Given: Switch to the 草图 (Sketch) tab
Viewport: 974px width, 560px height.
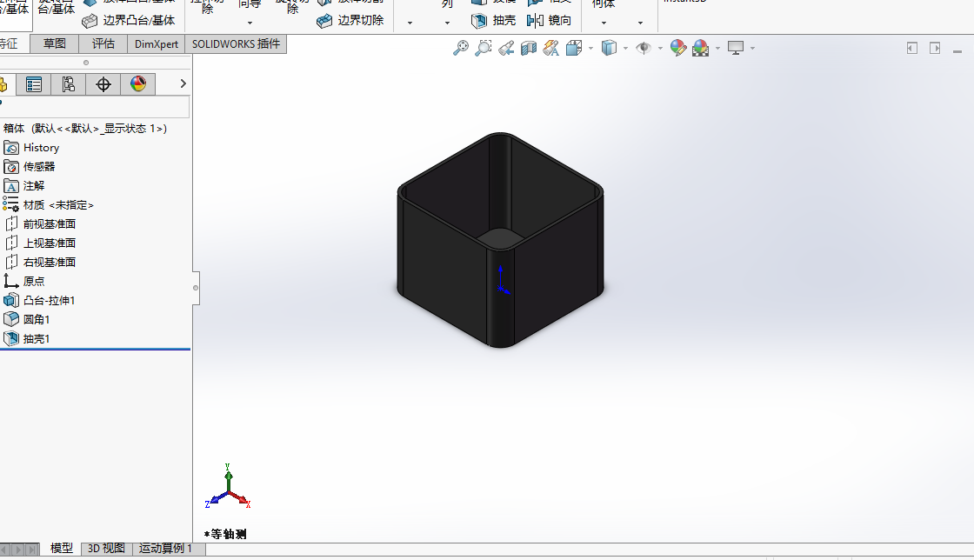Looking at the screenshot, I should point(55,44).
